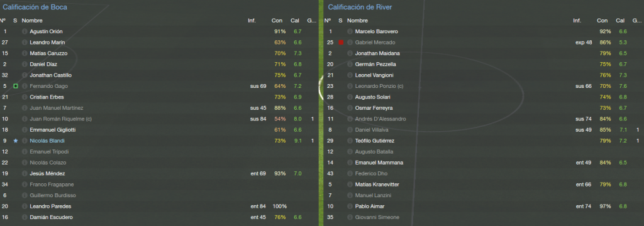The height and width of the screenshot is (226, 644).
Task: Click the info icon next to Agustín Orión
Action: [x=25, y=31]
